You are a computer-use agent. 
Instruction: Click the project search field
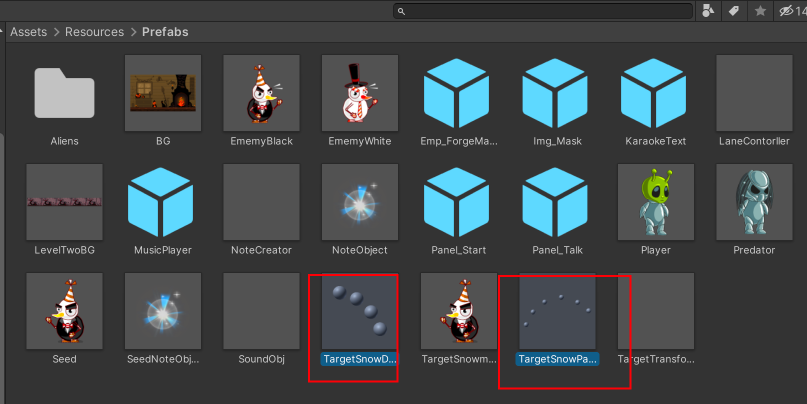[543, 11]
